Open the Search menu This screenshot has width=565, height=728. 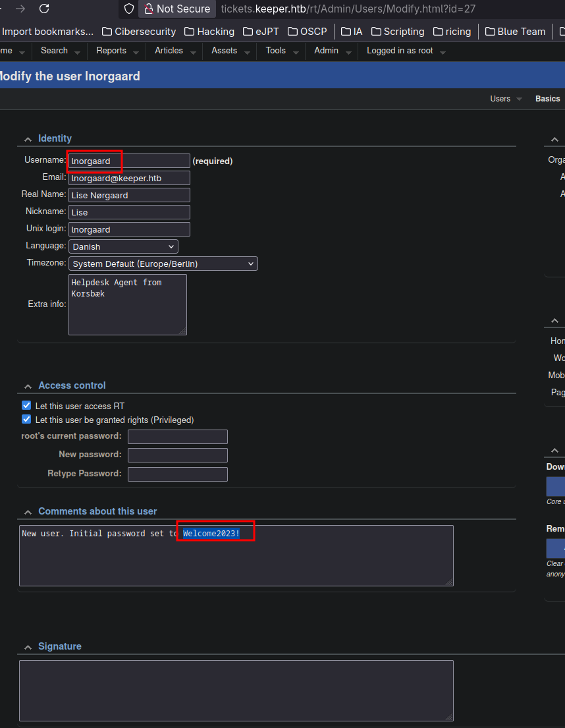point(61,51)
